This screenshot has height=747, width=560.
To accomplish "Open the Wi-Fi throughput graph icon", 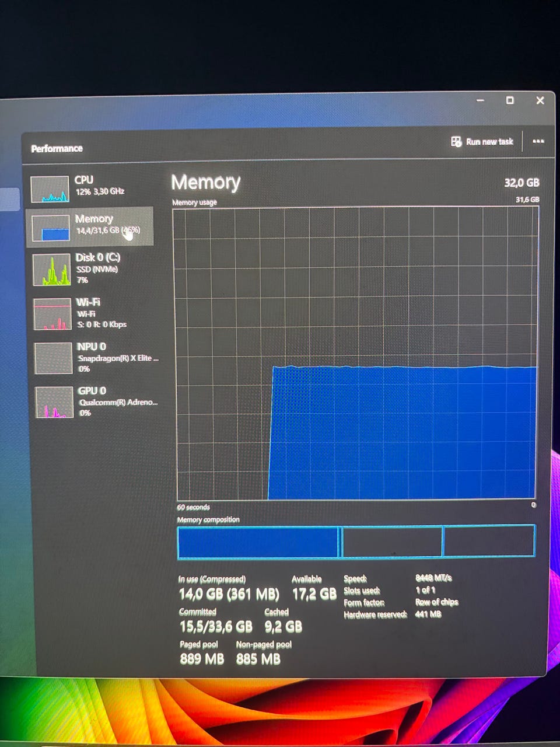I will point(52,314).
